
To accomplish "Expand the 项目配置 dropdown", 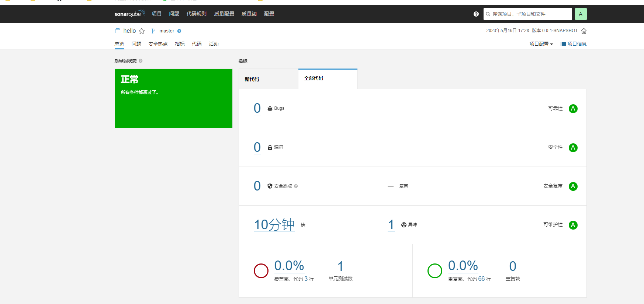I will pyautogui.click(x=541, y=44).
